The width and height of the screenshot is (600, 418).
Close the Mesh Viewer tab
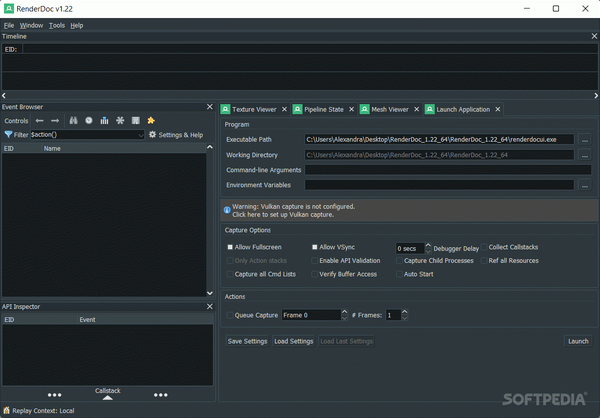pyautogui.click(x=417, y=109)
